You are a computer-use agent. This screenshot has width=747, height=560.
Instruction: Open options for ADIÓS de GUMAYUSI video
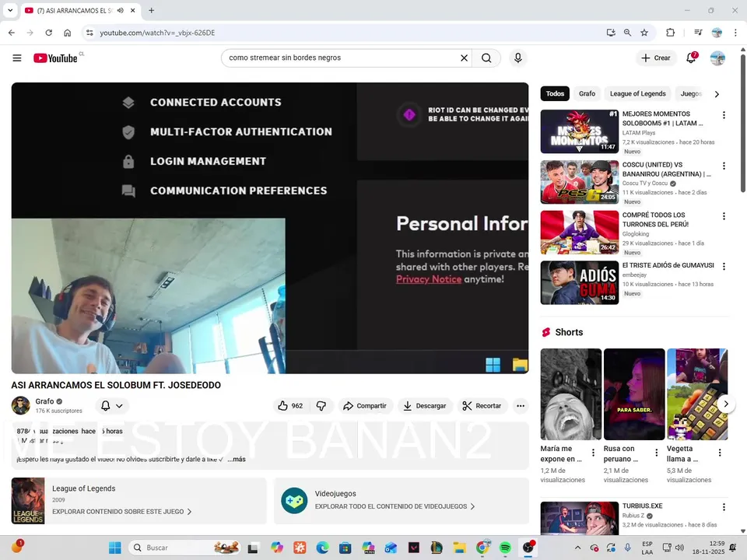(724, 266)
